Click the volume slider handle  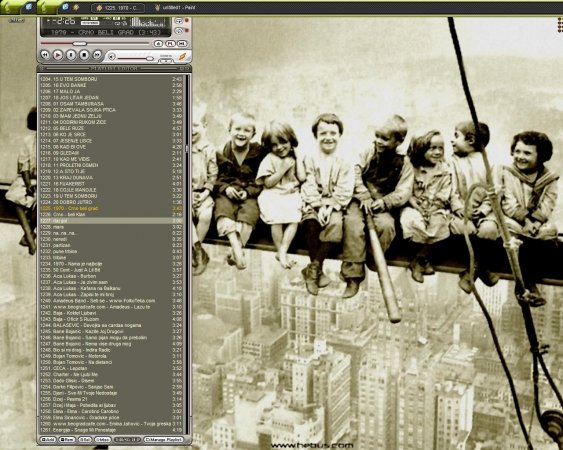150,58
